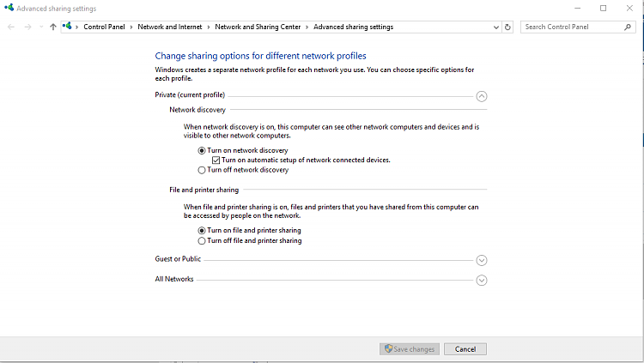This screenshot has height=363, width=644.
Task: Select Turn off file and printer sharing
Action: pyautogui.click(x=202, y=241)
